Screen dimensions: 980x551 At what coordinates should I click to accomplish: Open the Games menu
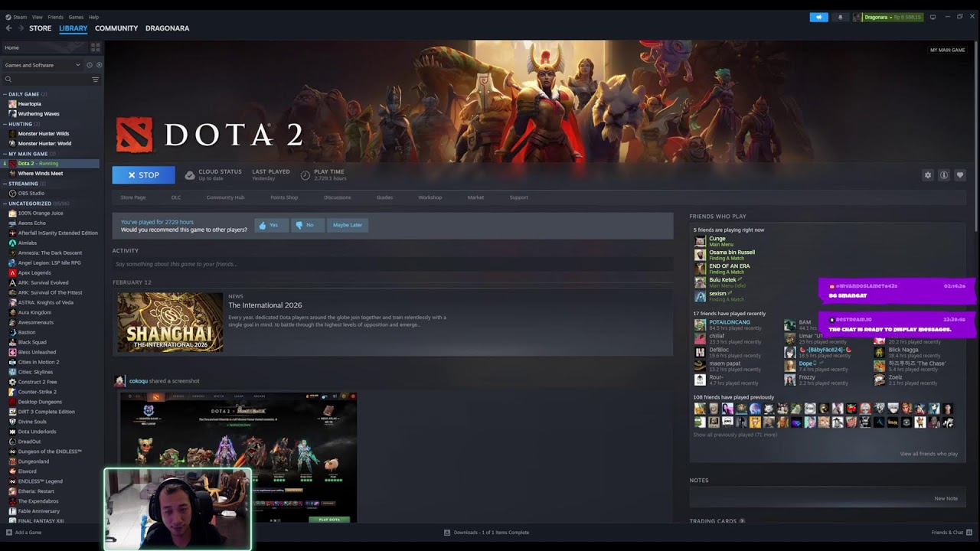click(x=76, y=17)
